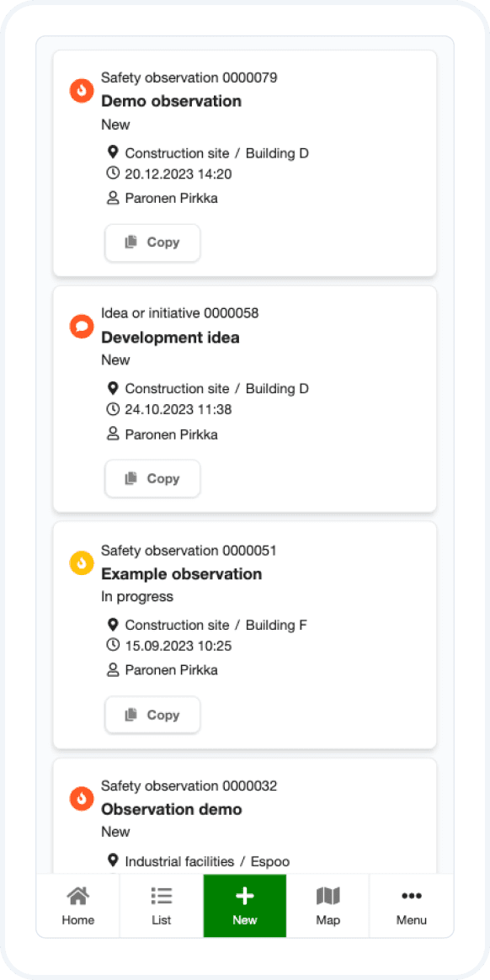Click the clock icon beside 15.09.2023 10:25
Viewport: 490px width, 980px height.
[113, 645]
